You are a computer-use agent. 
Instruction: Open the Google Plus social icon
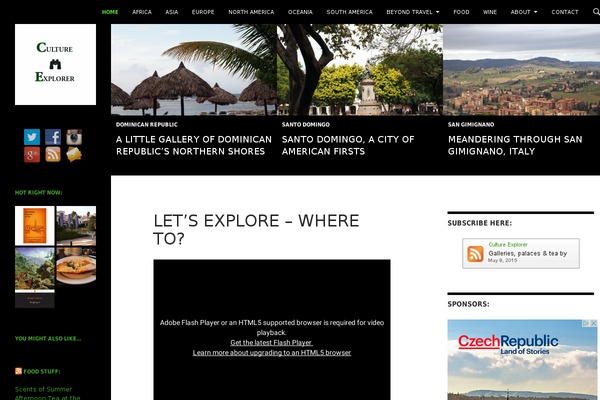tap(32, 154)
